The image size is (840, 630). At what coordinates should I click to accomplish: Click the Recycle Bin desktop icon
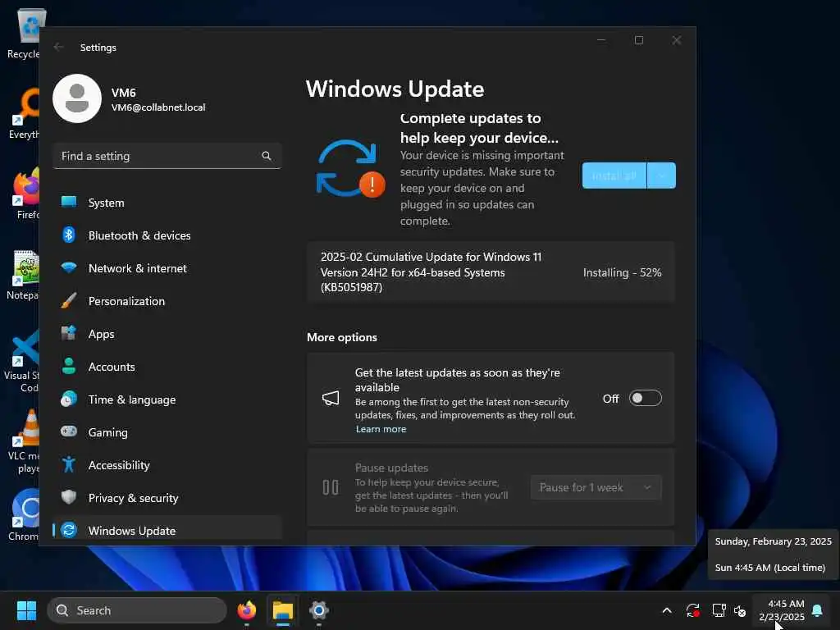pyautogui.click(x=25, y=33)
